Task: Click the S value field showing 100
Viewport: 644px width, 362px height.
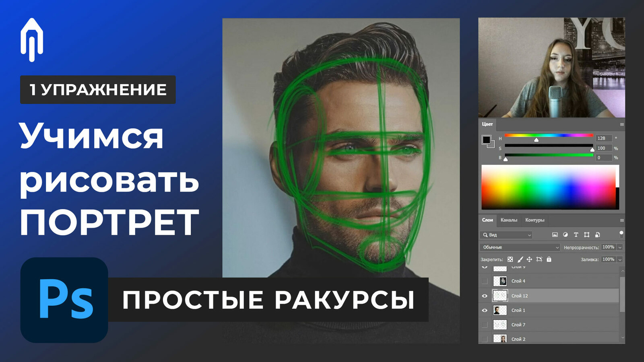Action: tap(604, 148)
